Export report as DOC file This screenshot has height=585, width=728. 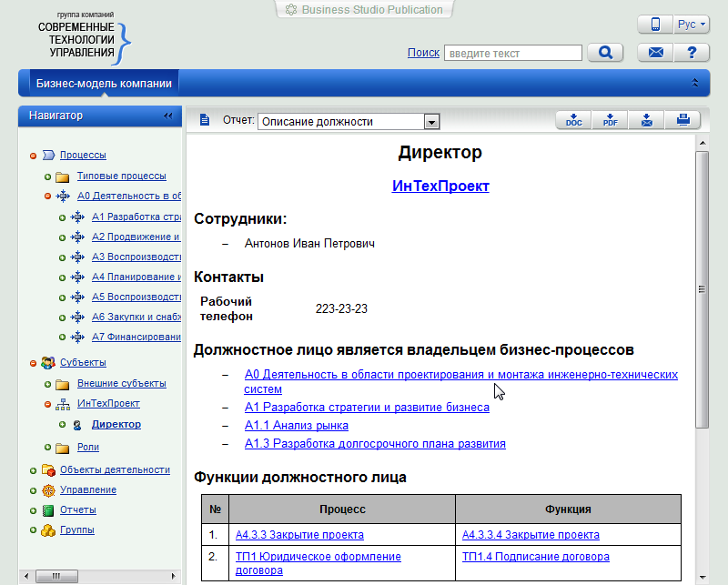[x=573, y=120]
